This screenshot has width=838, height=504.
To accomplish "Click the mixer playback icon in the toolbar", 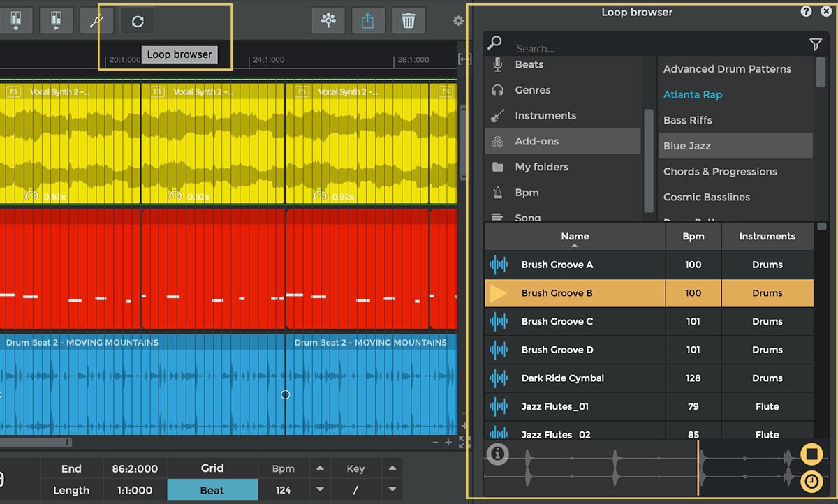I will coord(56,21).
